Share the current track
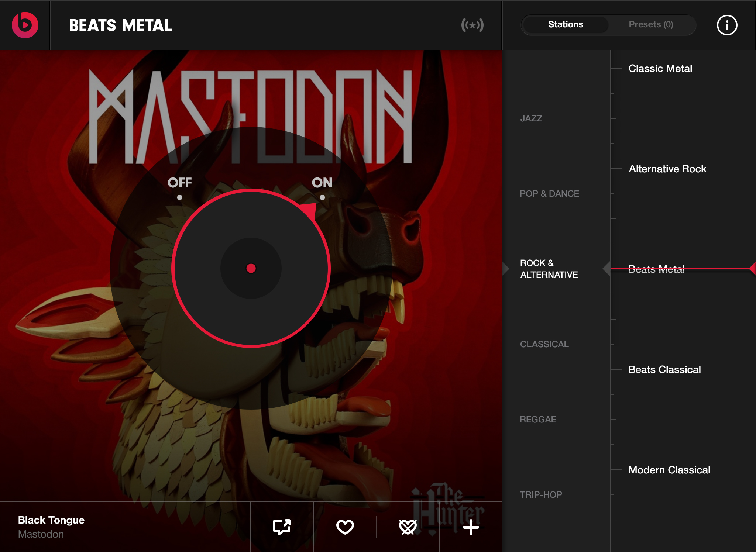Screen dimensions: 756x552 pyautogui.click(x=282, y=527)
